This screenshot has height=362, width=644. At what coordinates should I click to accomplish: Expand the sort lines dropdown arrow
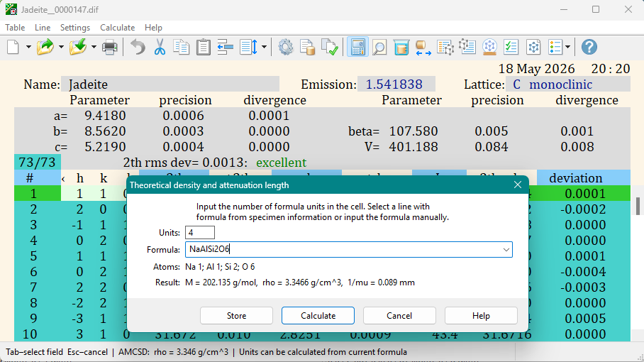point(264,48)
